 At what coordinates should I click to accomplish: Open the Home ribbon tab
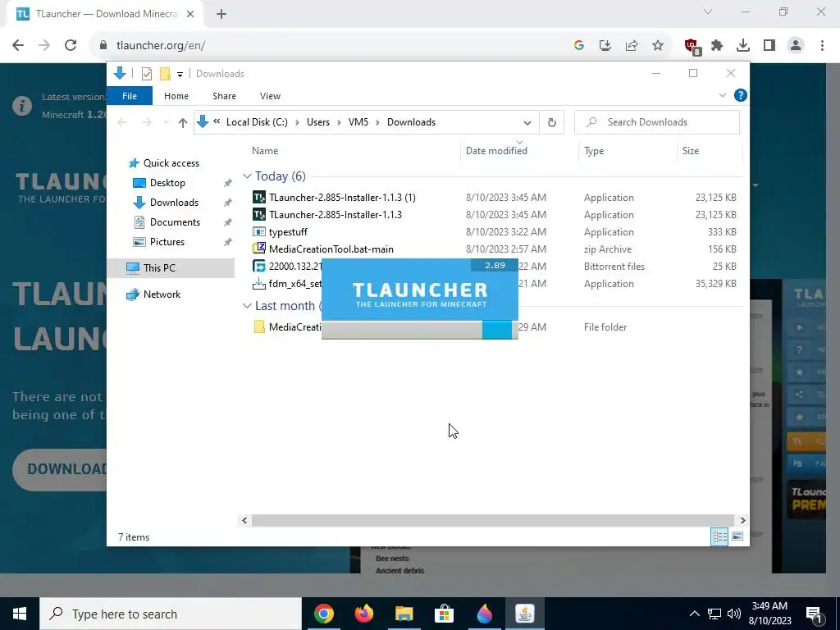pos(176,96)
